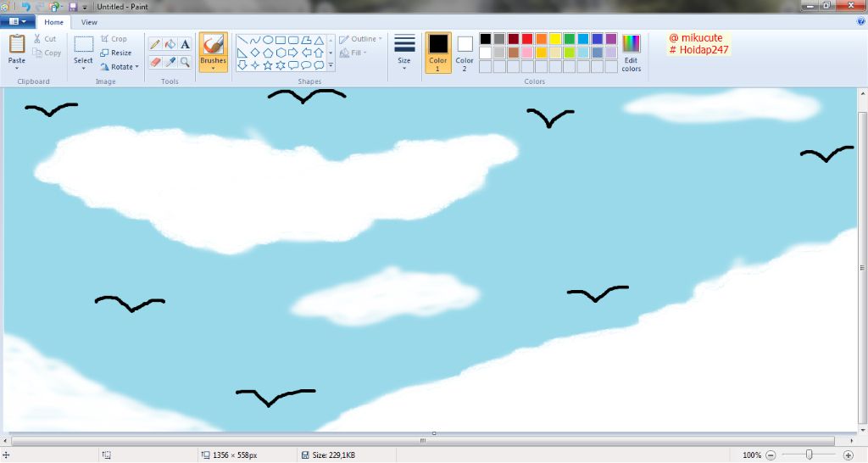The image size is (868, 463).
Task: Pick the red color swatch
Action: coord(527,39)
